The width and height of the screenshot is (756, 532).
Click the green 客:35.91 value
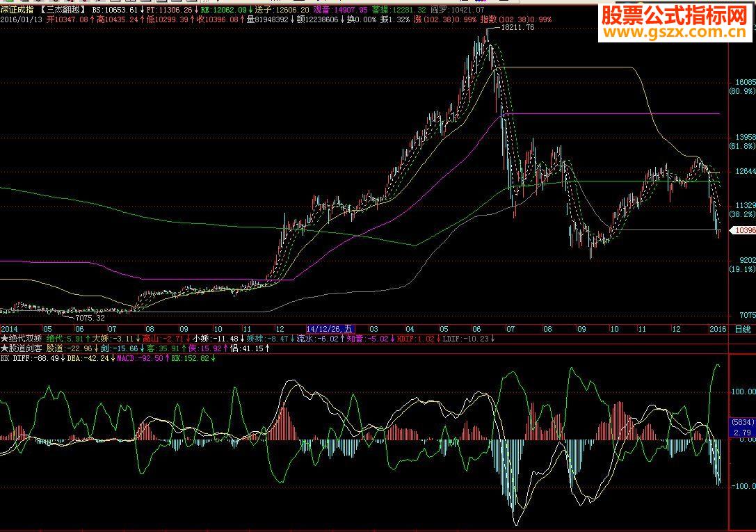(163, 348)
